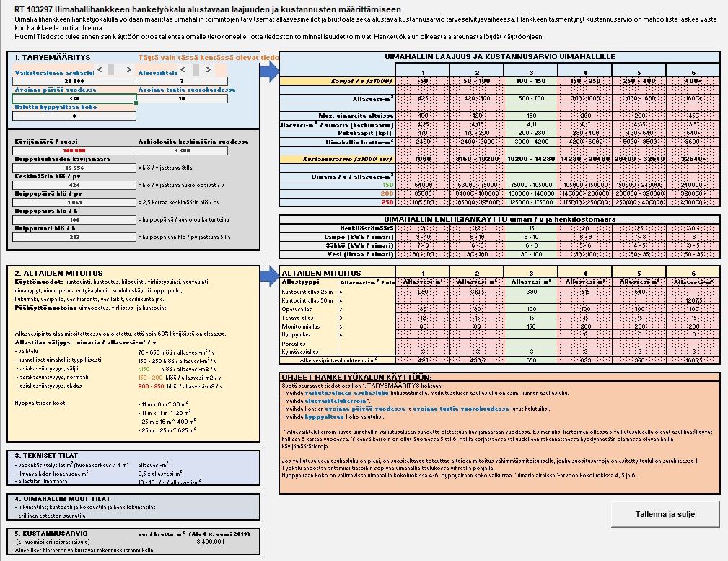Click the cost per brutto-m² value 3 400,00
This screenshot has width=728, height=561.
coord(210,542)
